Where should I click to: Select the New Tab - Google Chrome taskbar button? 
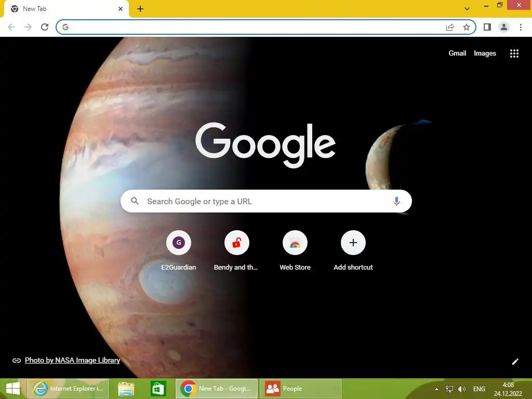(217, 389)
